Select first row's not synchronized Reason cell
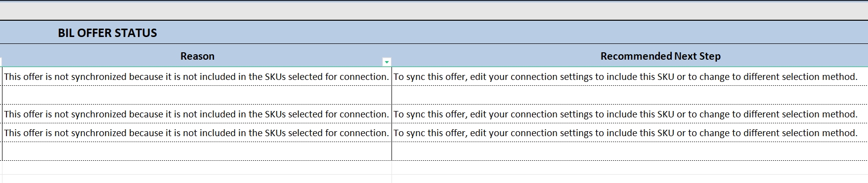This screenshot has height=183, width=868. [x=197, y=76]
